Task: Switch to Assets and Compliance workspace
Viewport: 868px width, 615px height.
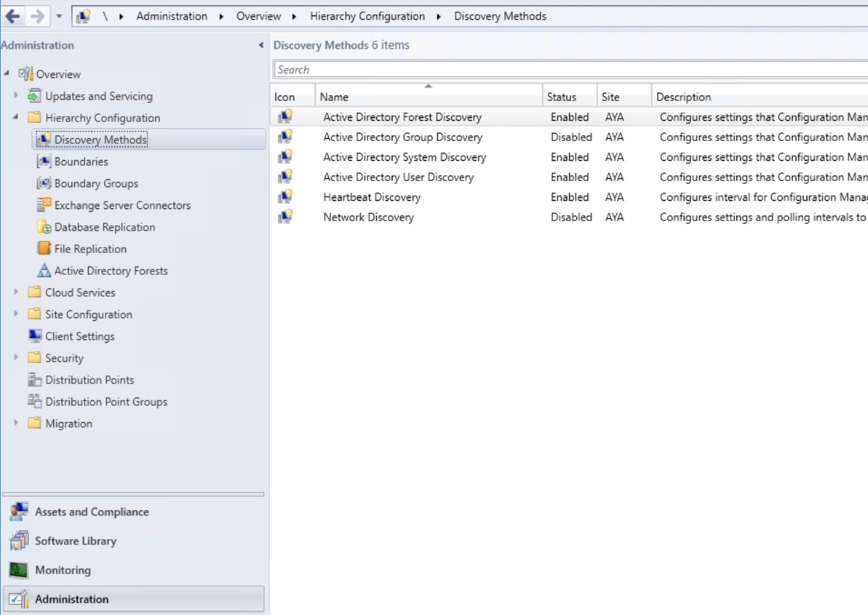Action: (133, 512)
